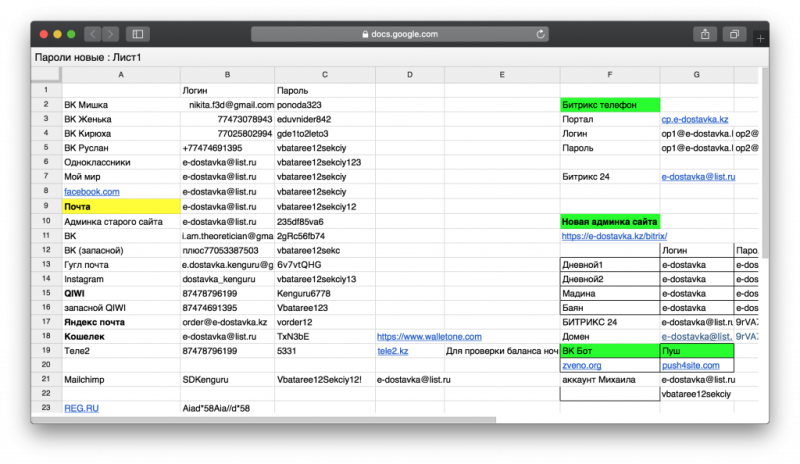Click the horizontal scrollbar at the bottom

tap(263, 420)
